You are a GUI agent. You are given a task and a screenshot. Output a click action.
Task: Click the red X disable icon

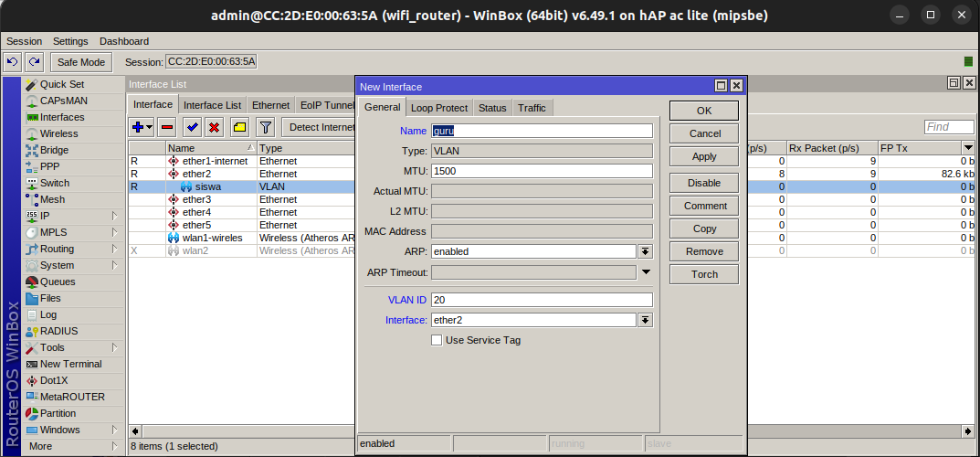coord(215,127)
